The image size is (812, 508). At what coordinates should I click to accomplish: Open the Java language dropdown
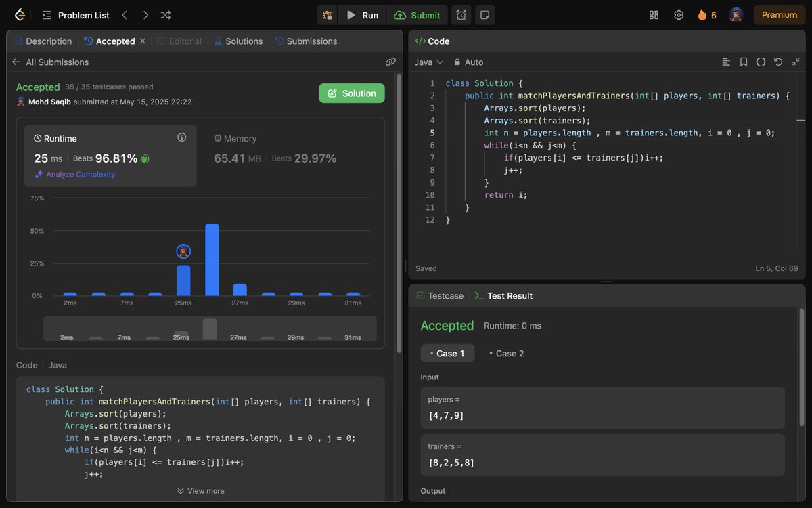coord(429,62)
